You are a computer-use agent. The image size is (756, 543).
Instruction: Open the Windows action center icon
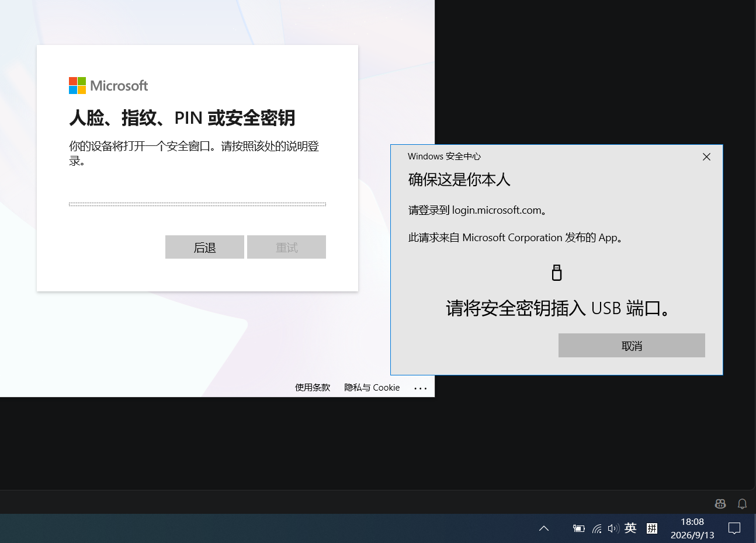(x=734, y=528)
